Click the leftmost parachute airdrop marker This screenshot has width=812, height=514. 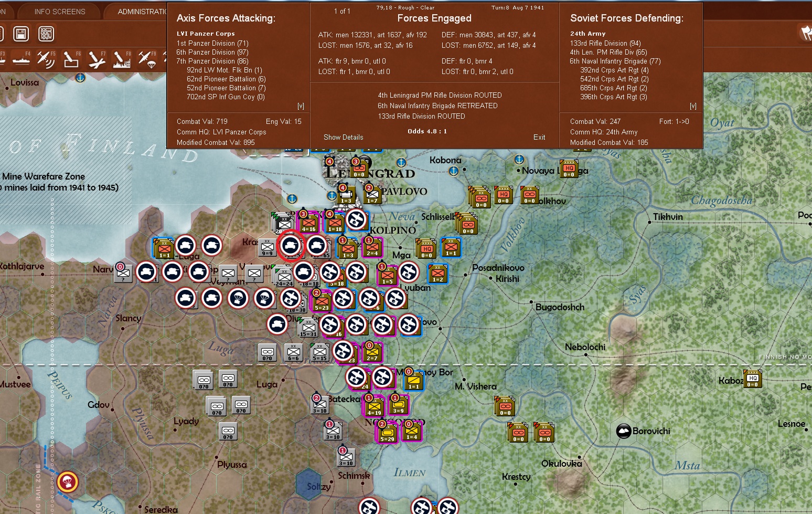point(238,298)
